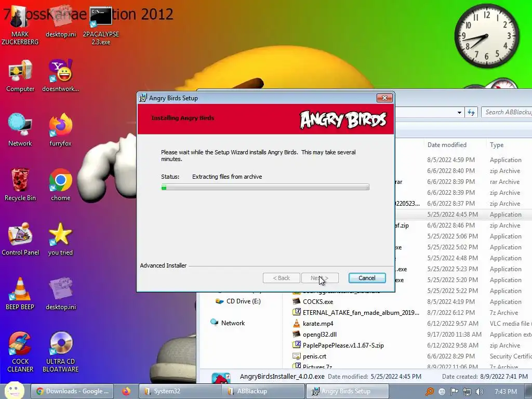Open the Action Center flag tray icon
Image resolution: width=532 pixels, height=399 pixels.
(454, 392)
